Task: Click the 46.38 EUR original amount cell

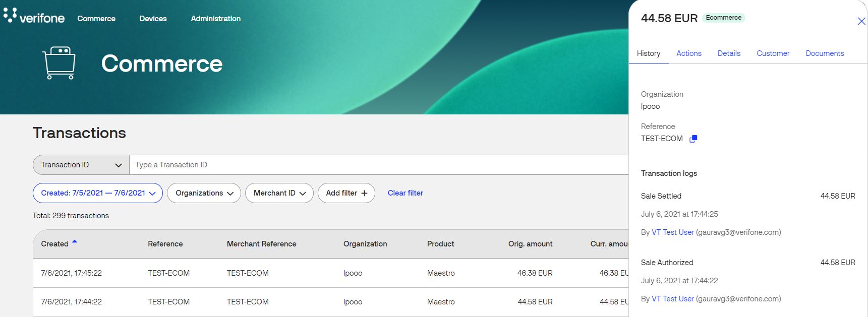Action: coord(535,273)
